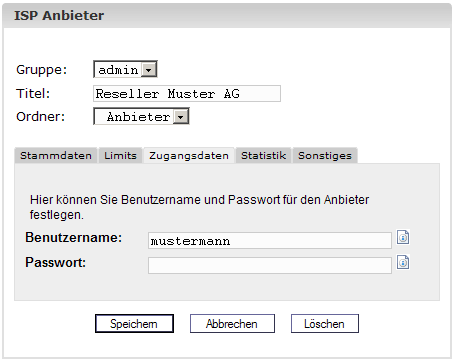Viewport: 456px width, 364px height.
Task: Click the help icon beside Passwort field
Action: tap(403, 262)
